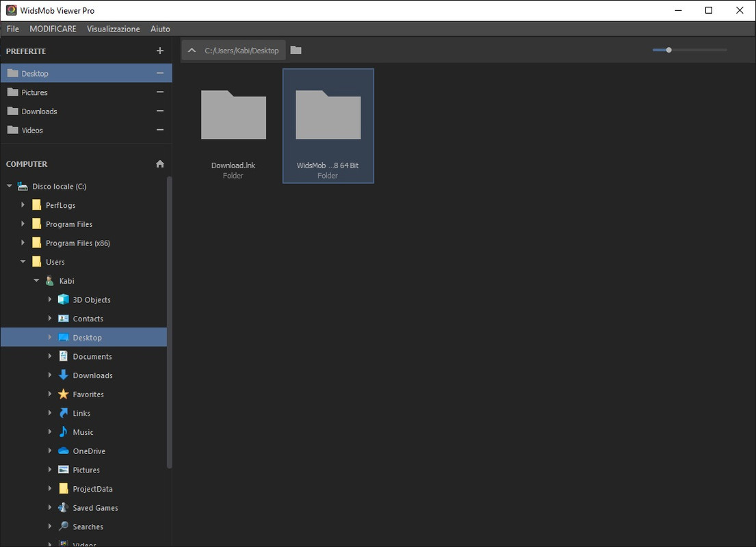Click the COMPUTER section heading

pyautogui.click(x=27, y=164)
